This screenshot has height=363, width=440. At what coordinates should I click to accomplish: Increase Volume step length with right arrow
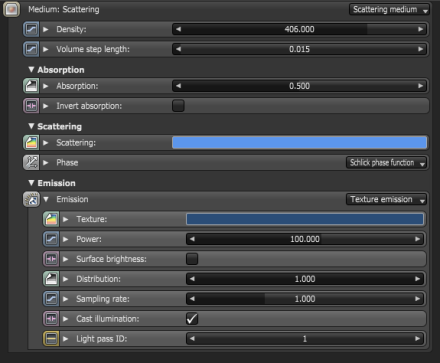(x=420, y=49)
